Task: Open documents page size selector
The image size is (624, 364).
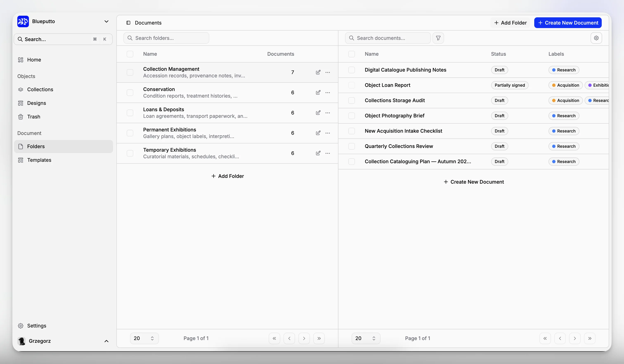Action: click(366, 338)
